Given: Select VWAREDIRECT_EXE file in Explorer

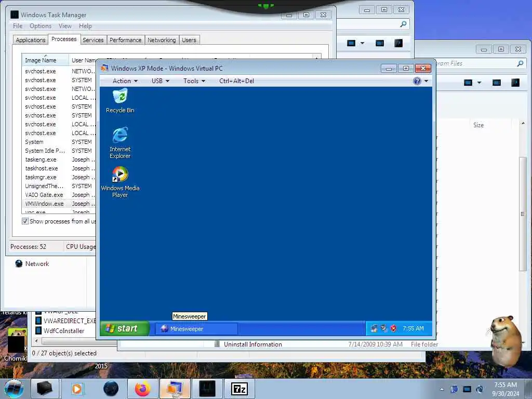Looking at the screenshot, I should (x=66, y=321).
